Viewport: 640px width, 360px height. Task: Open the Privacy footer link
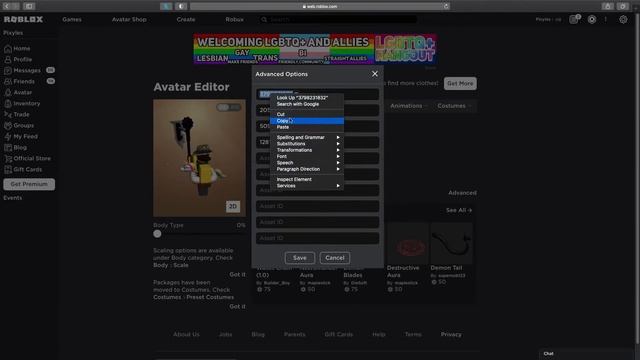451,334
